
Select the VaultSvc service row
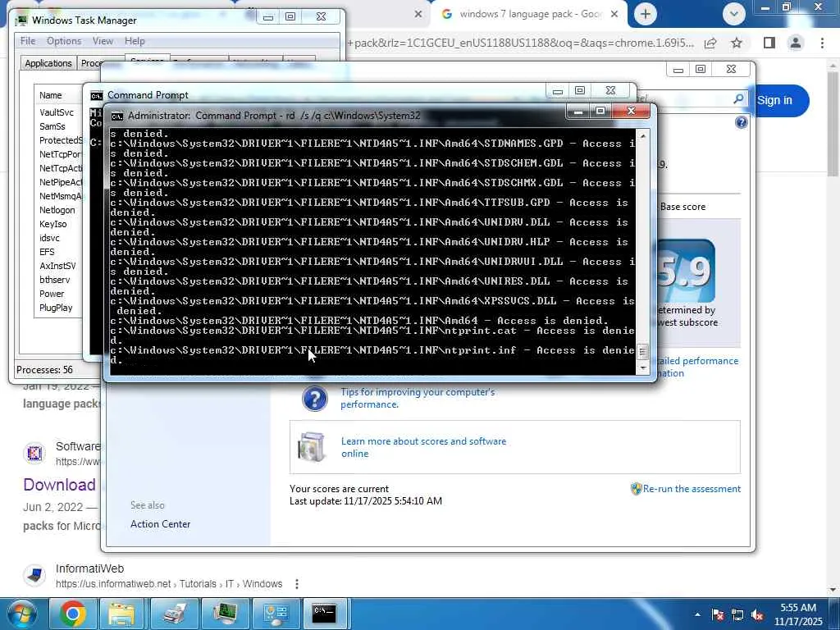(x=58, y=112)
